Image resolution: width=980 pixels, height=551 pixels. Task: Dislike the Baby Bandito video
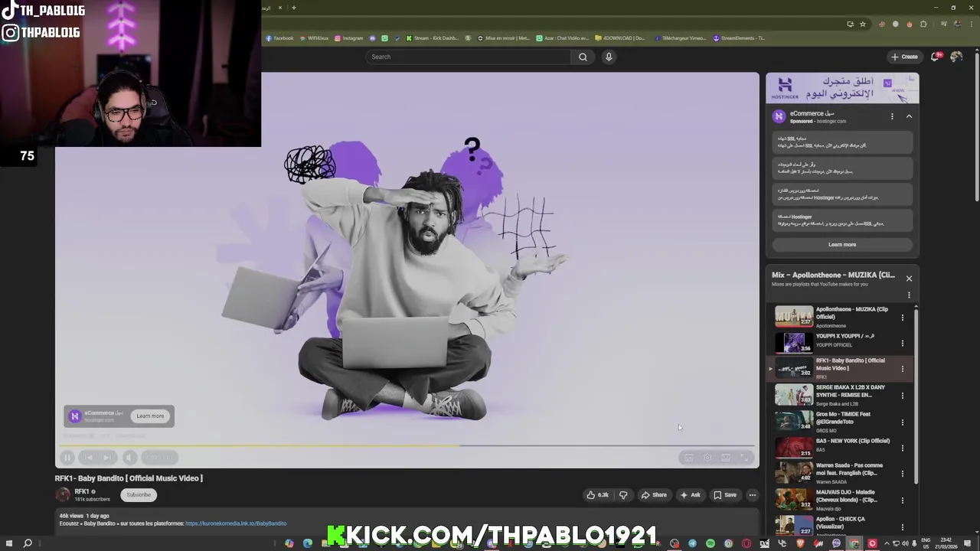(x=623, y=495)
